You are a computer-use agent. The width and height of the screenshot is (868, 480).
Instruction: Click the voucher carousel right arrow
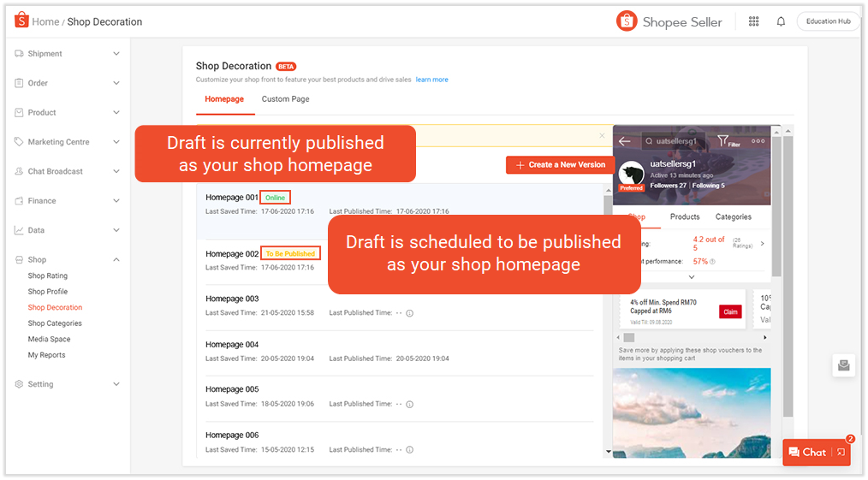click(765, 337)
